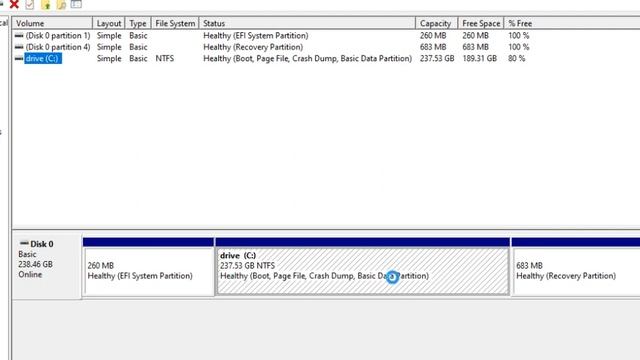Sort by the Volume column header
Screen dimensions: 640x360
click(52, 23)
